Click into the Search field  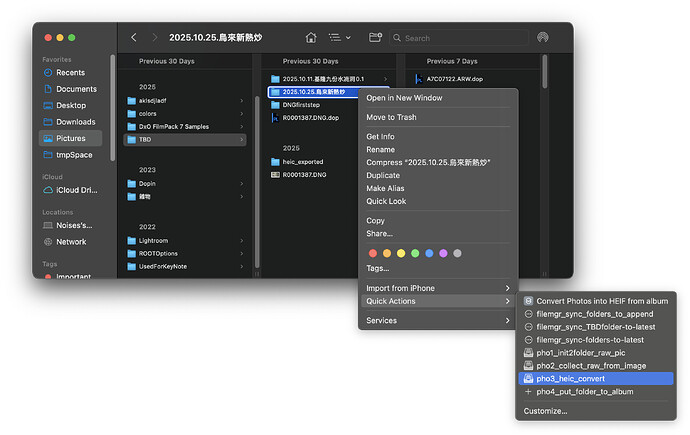point(459,38)
